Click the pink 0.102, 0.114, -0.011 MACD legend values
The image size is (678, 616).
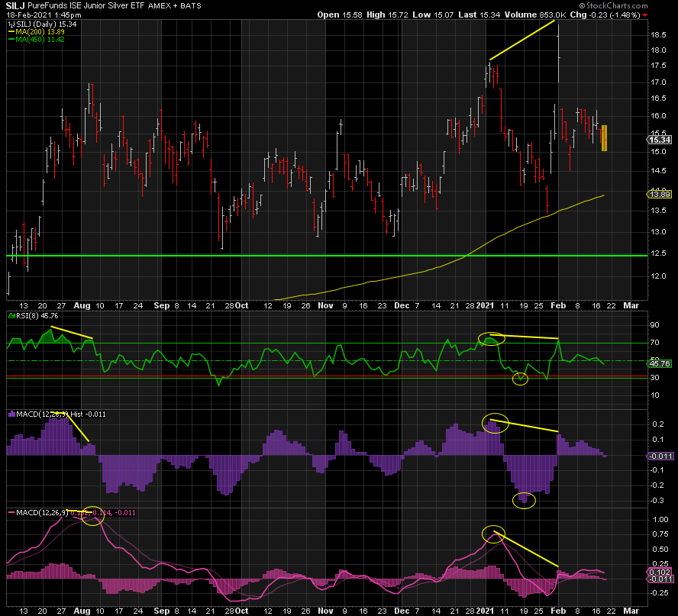pos(103,513)
